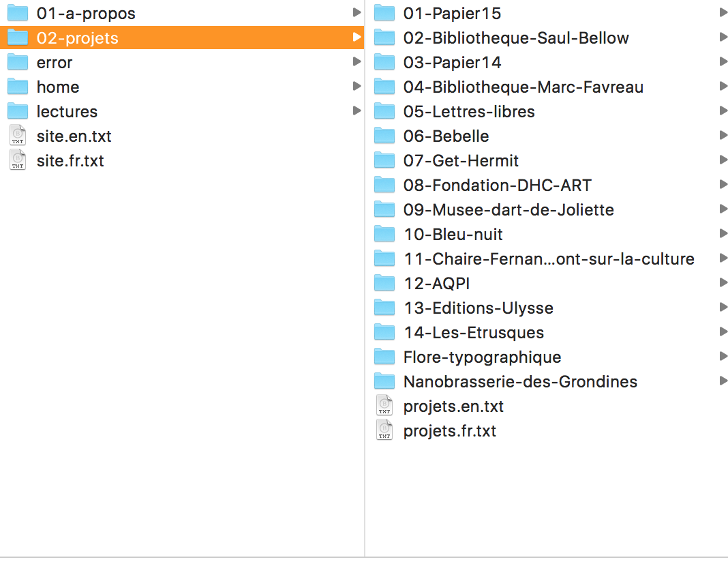Click the 04-Bibliotheque-Marc-Favreau folder icon
The image size is (728, 562).
click(x=384, y=87)
